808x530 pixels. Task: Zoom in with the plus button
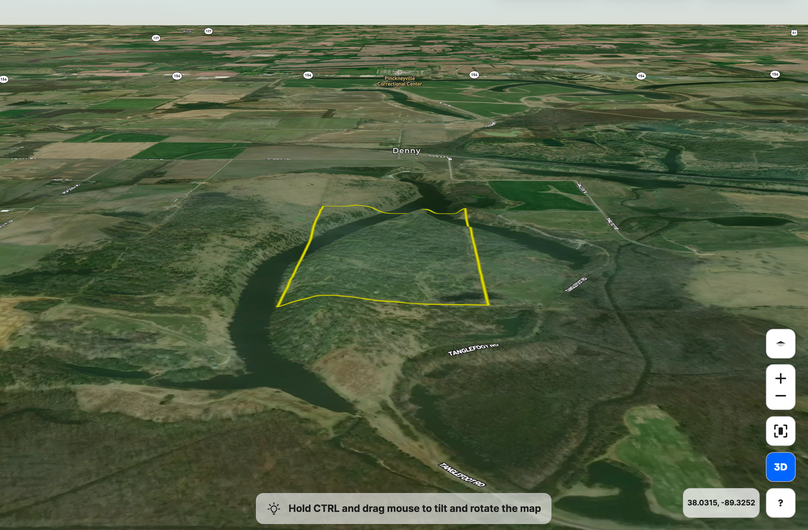(x=780, y=378)
